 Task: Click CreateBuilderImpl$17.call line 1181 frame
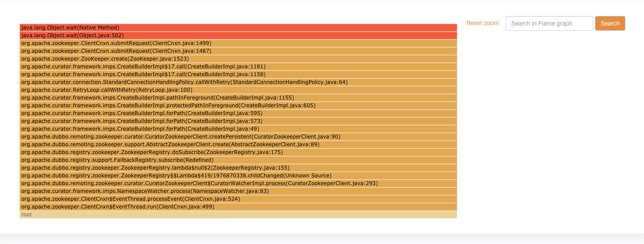pyautogui.click(x=238, y=67)
